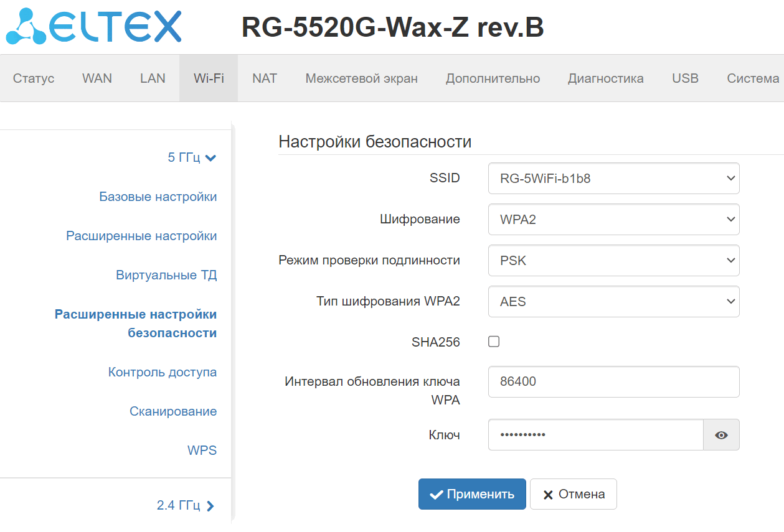Enable the SHA256 checkbox
784x532 pixels.
pyautogui.click(x=494, y=342)
